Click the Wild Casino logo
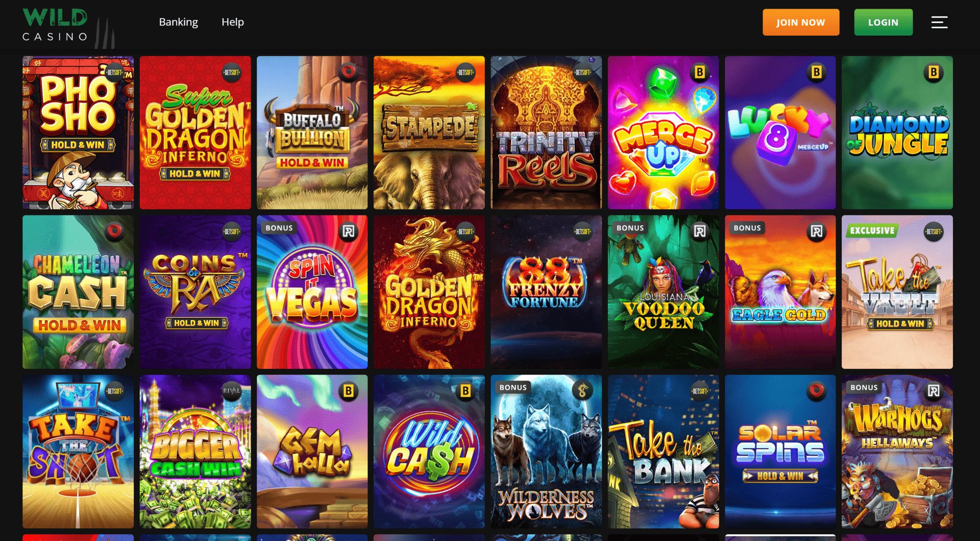The width and height of the screenshot is (980, 541). pos(68,28)
